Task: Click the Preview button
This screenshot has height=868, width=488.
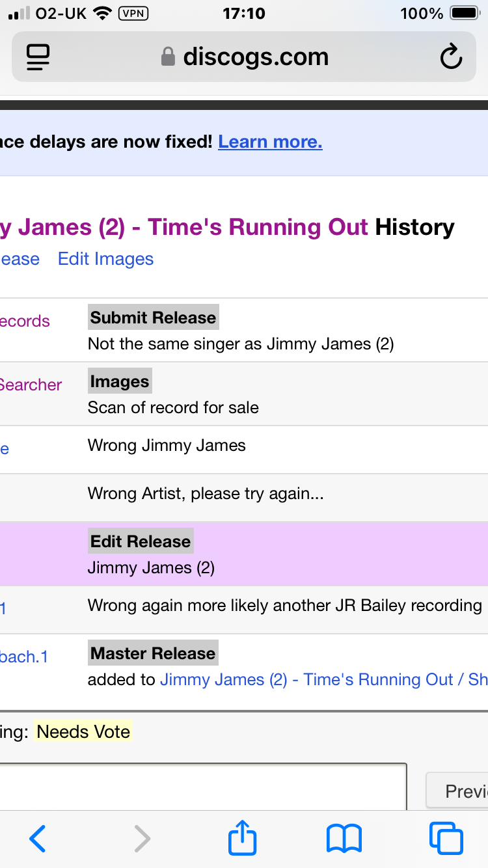Action: click(x=457, y=791)
